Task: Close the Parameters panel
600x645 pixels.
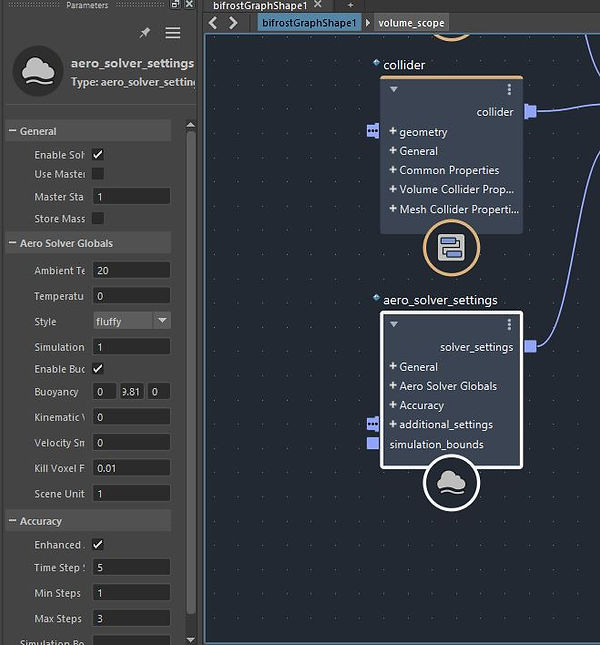Action: point(189,4)
